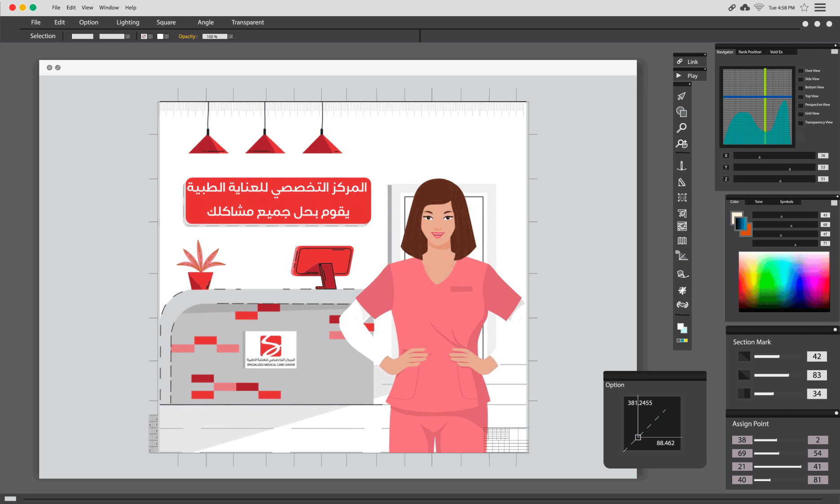Viewport: 840px width, 504px height.
Task: Select the rotate arrows tool
Action: [x=682, y=305]
